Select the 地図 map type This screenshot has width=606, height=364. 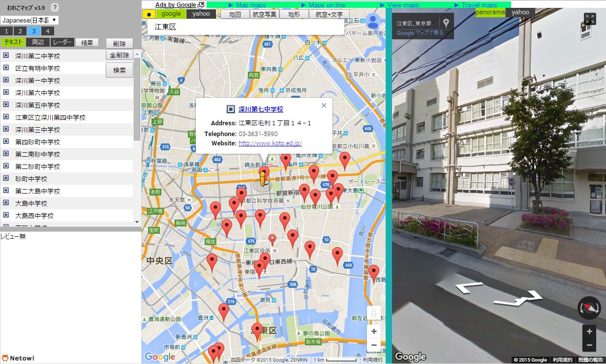click(235, 14)
